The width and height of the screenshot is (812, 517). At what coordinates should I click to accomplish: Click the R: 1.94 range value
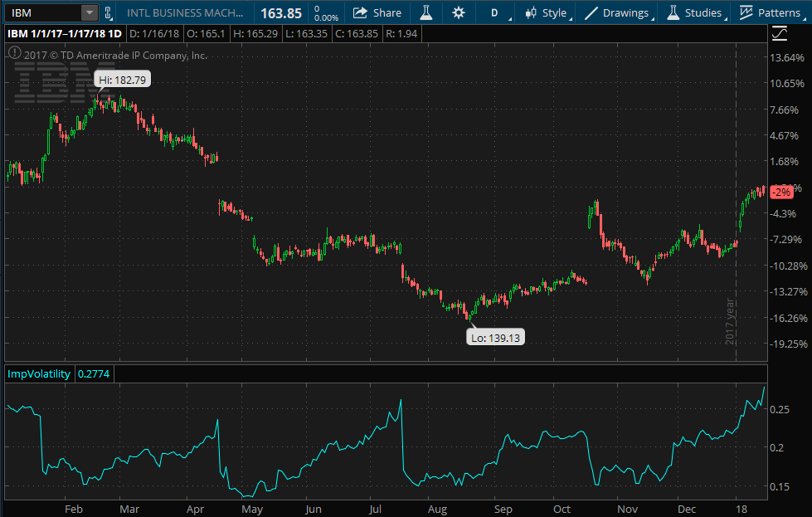click(x=401, y=34)
